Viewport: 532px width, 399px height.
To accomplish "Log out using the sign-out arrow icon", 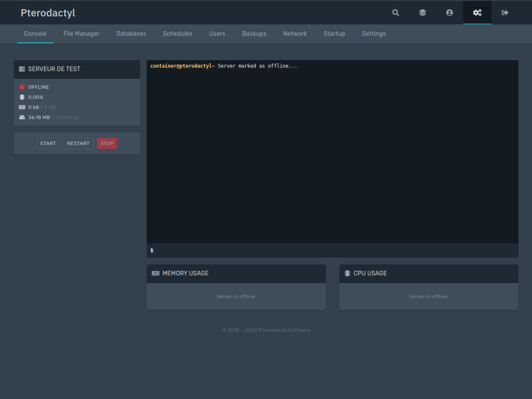I will pyautogui.click(x=504, y=12).
